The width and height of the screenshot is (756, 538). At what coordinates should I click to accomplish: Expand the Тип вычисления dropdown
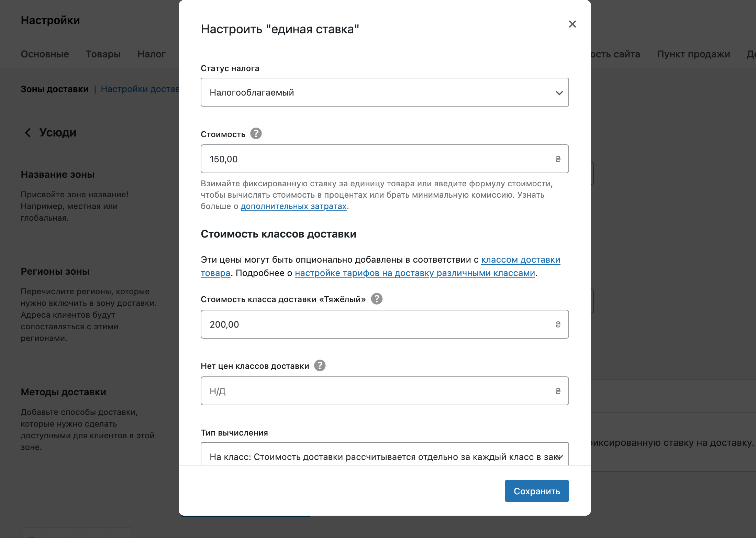point(378,456)
